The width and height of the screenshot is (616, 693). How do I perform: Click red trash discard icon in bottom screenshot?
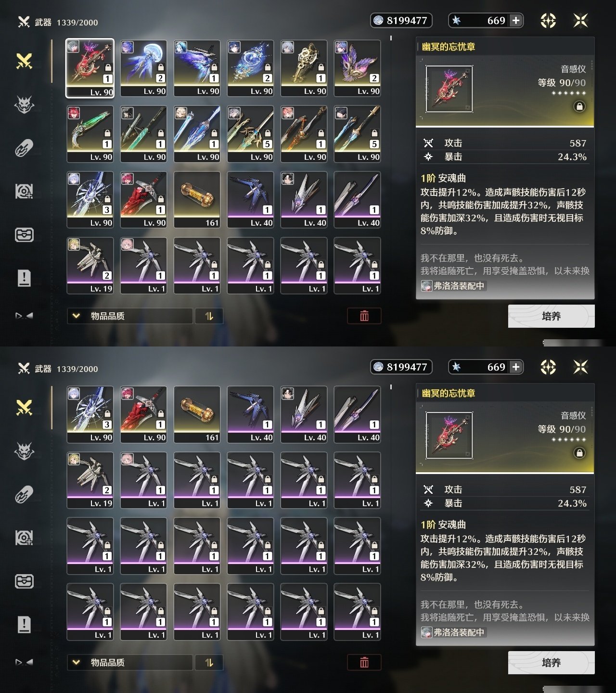[364, 662]
